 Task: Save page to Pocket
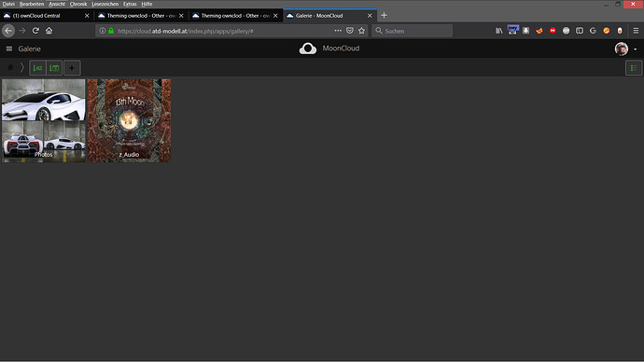(x=349, y=31)
